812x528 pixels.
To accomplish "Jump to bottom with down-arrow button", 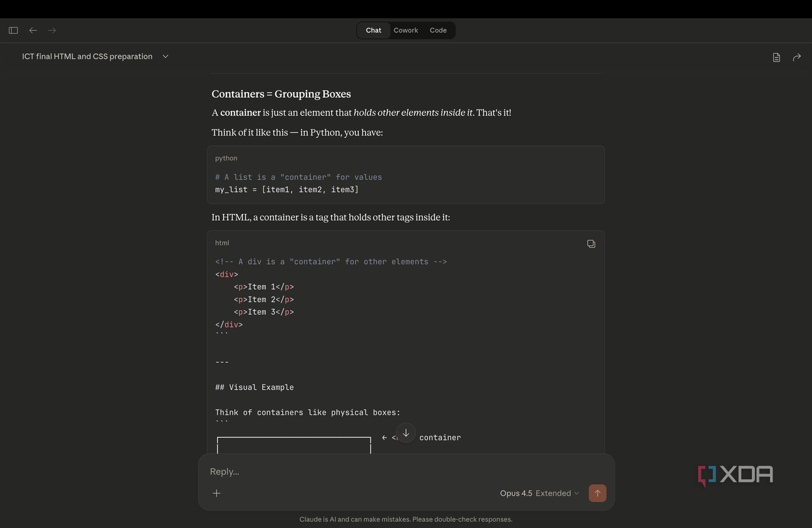I will click(406, 433).
